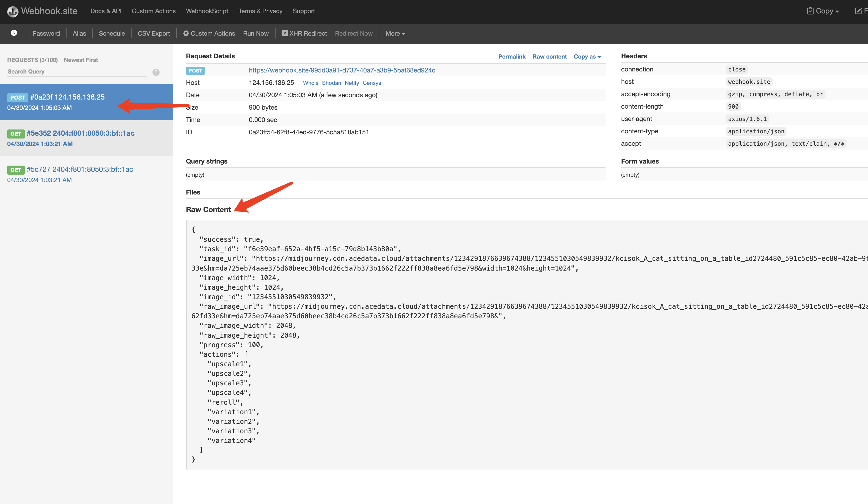Click the Alias toggle button in toolbar
868x504 pixels.
point(79,33)
